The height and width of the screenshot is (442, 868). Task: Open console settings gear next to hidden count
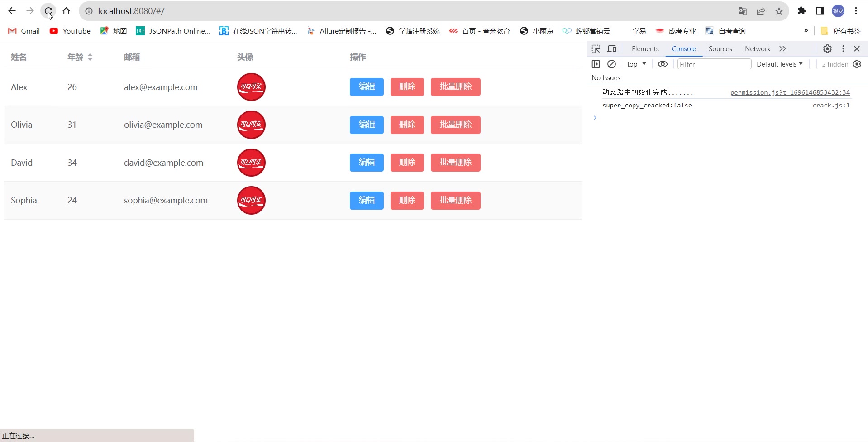point(857,64)
